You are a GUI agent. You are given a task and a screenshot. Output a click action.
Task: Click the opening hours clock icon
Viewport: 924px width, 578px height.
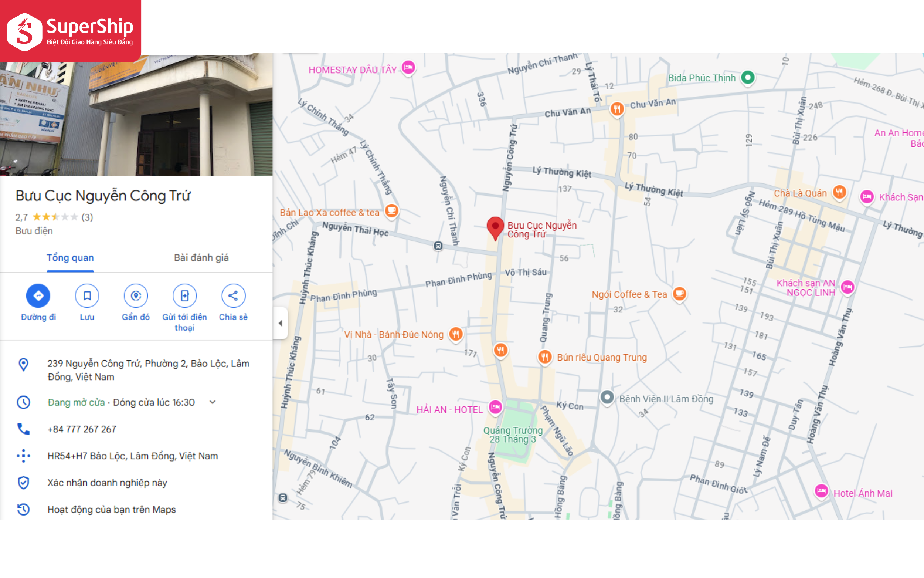coord(24,402)
